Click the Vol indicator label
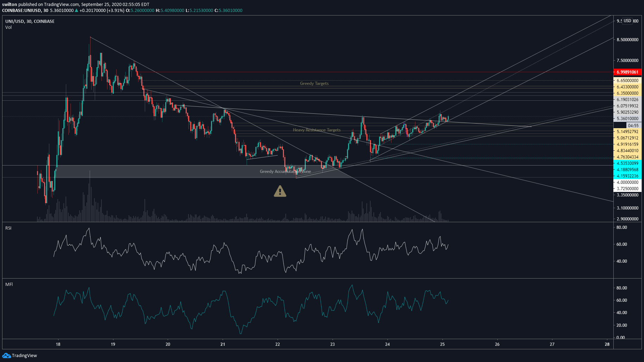644x362 pixels. click(8, 27)
